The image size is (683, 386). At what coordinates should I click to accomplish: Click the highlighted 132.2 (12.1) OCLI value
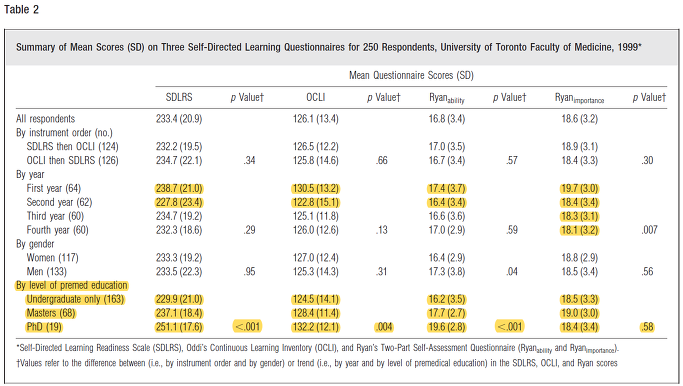[316, 327]
